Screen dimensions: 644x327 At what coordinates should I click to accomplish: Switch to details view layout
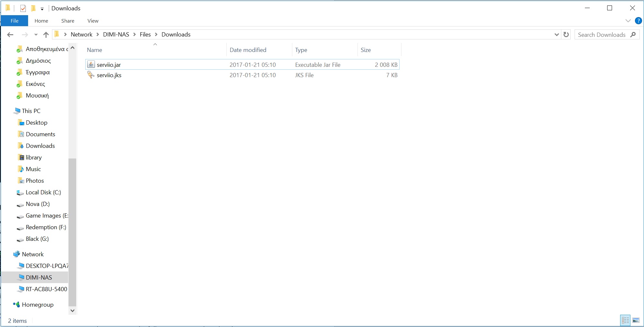(625, 320)
